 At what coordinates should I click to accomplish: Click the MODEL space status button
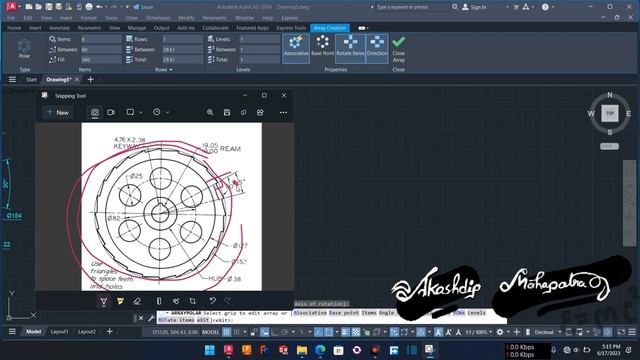[x=211, y=332]
